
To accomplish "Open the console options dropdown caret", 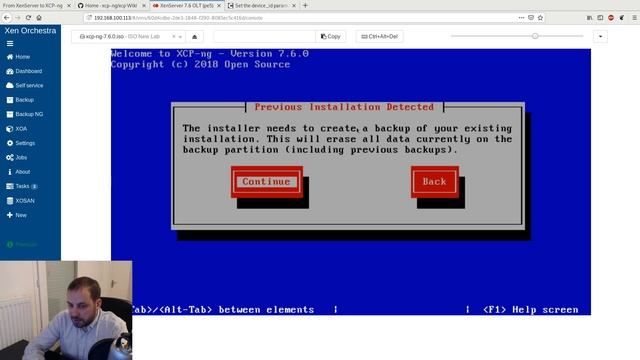I will click(600, 36).
